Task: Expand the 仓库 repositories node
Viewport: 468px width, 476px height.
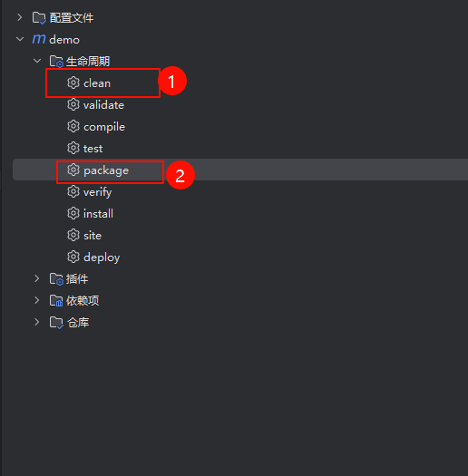Action: click(x=37, y=322)
